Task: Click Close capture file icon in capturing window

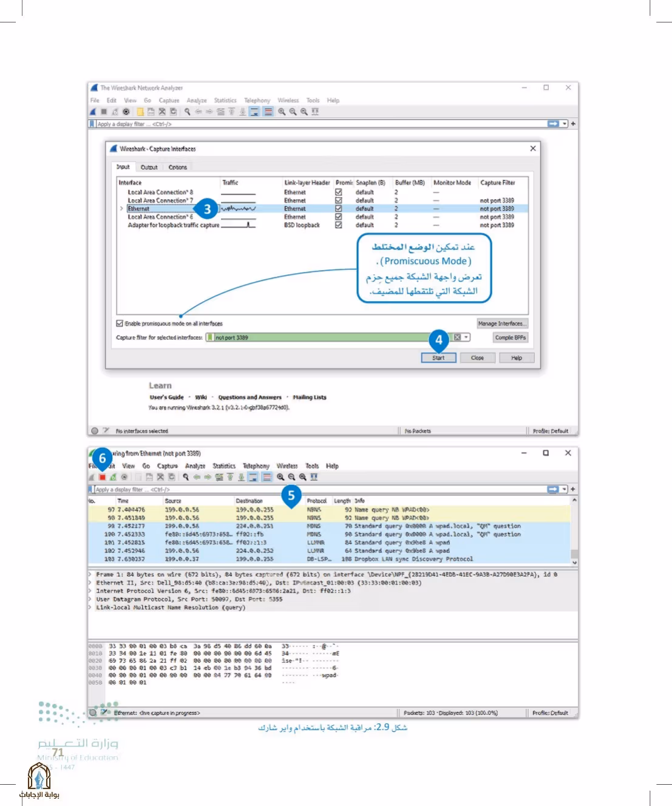Action: [x=161, y=477]
